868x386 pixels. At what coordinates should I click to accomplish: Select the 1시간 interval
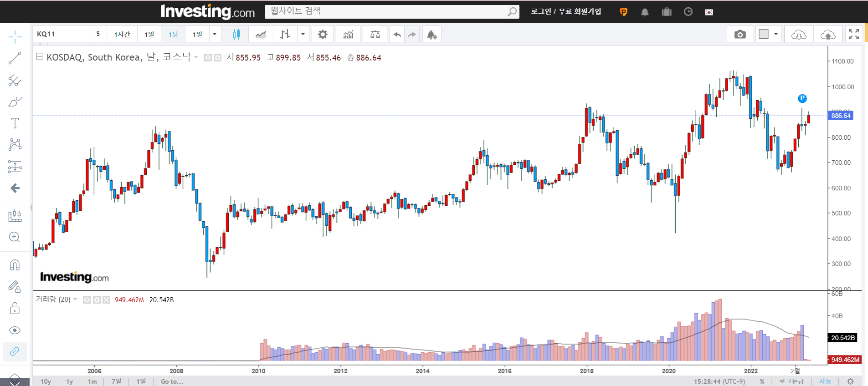coord(122,34)
